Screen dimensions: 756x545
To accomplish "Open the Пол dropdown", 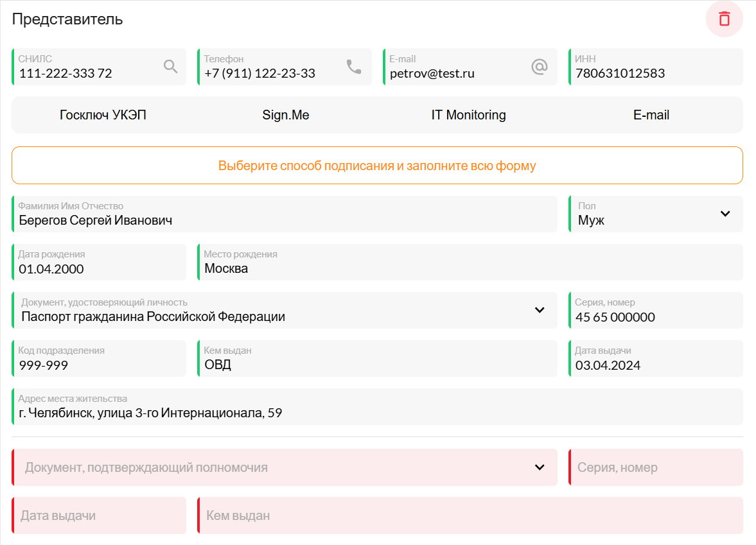I will point(656,214).
